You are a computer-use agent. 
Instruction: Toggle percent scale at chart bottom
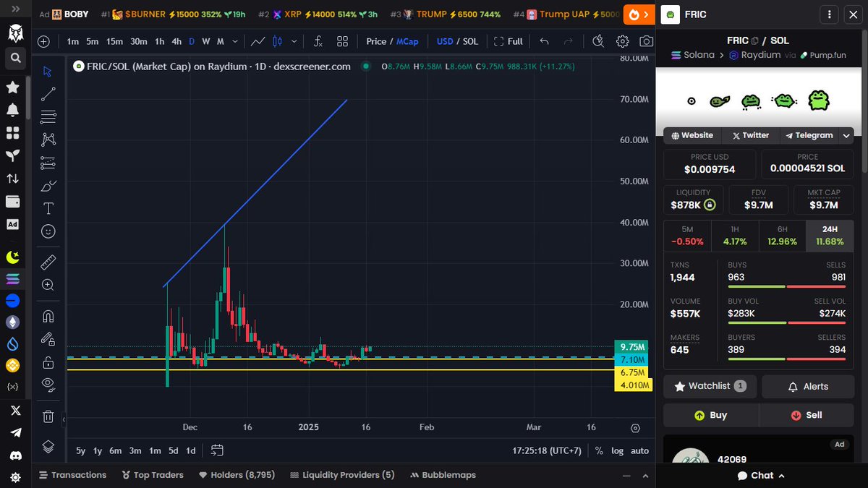tap(599, 450)
